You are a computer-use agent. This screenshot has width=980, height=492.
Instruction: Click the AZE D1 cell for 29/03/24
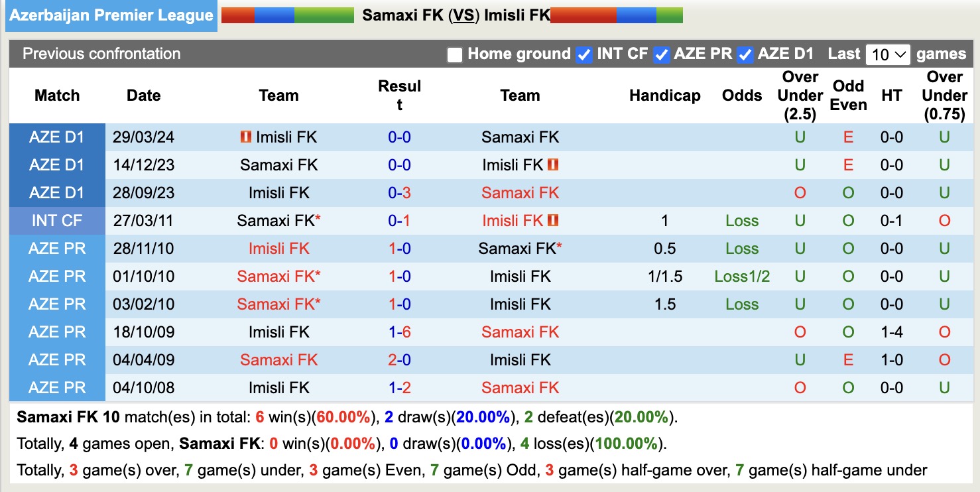point(57,137)
